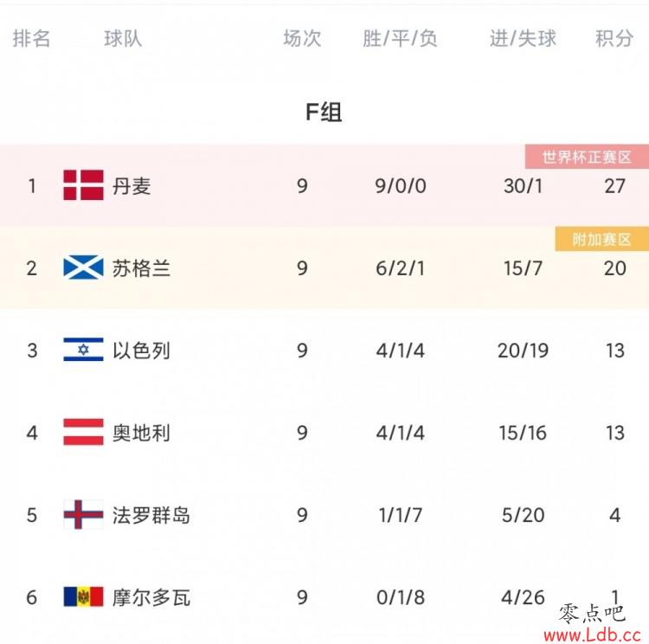
Task: Open team name 苏格兰
Action: point(141,268)
